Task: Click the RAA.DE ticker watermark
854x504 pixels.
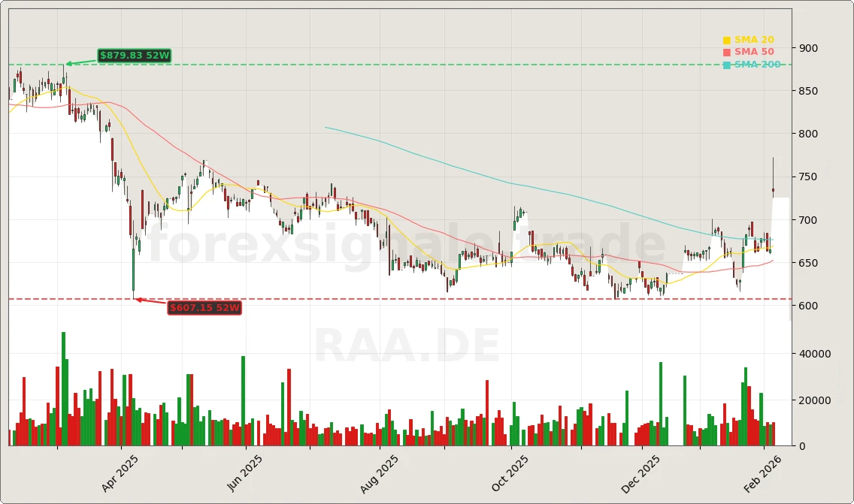Action: (x=406, y=347)
